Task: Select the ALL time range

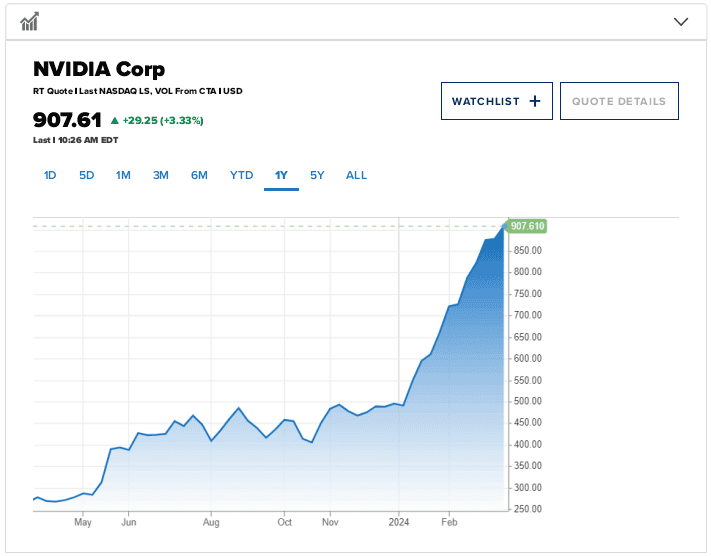Action: 356,176
